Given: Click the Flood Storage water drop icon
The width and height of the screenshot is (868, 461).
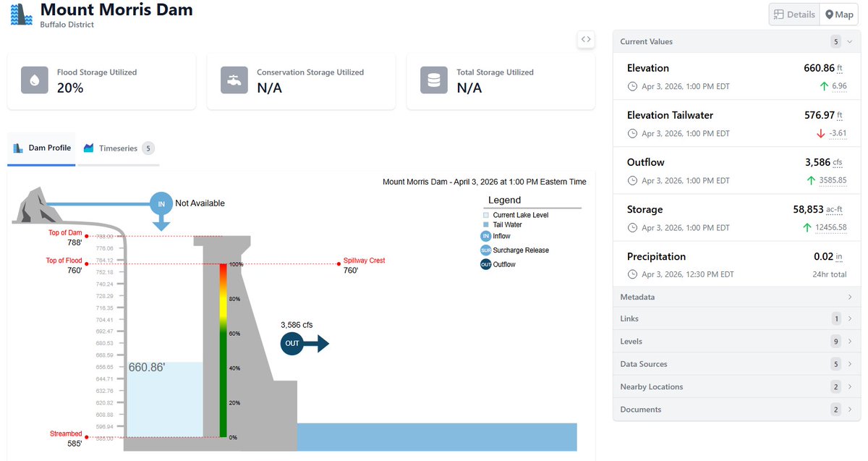Looking at the screenshot, I should (34, 80).
